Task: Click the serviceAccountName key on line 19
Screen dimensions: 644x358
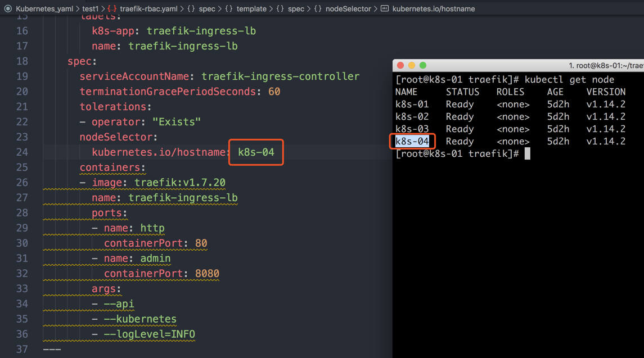Action: tap(134, 76)
